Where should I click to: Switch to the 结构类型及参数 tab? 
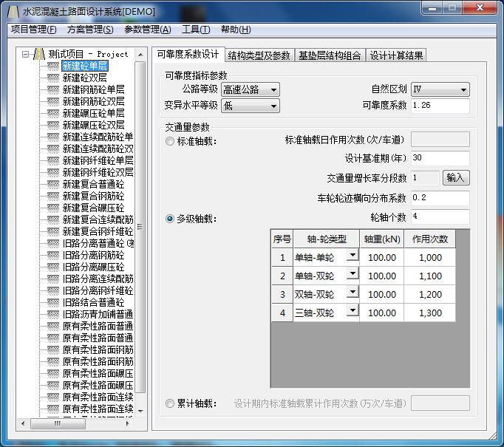point(259,55)
